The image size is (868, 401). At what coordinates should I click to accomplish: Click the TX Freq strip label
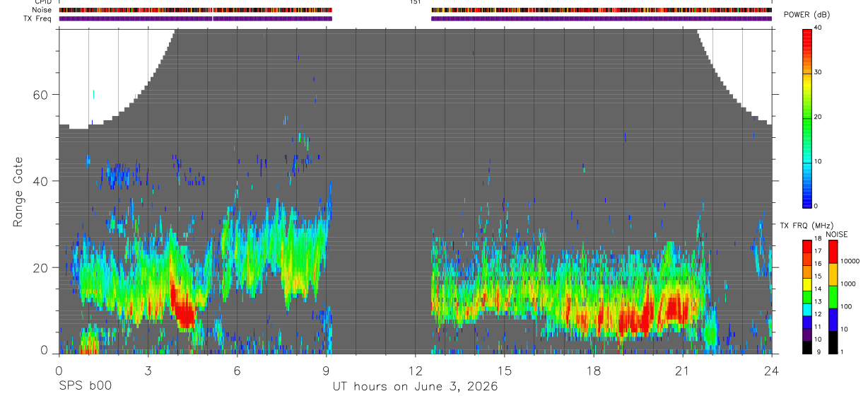(37, 18)
